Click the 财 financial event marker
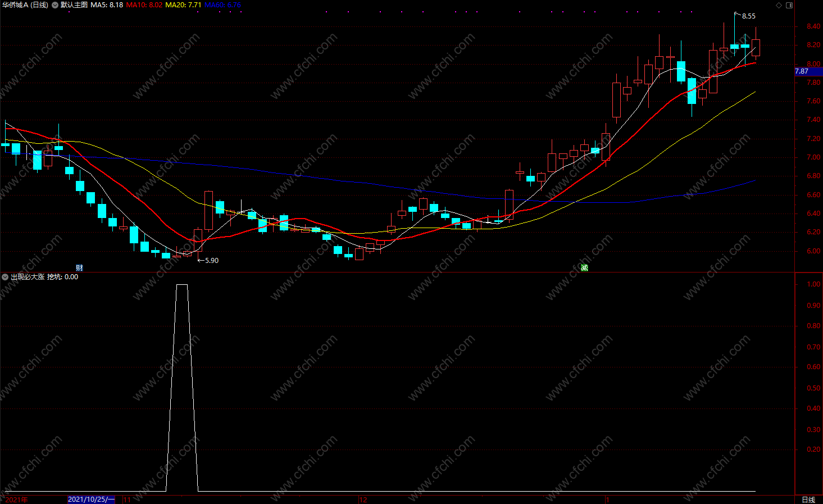Image resolution: width=823 pixels, height=504 pixels. [79, 268]
